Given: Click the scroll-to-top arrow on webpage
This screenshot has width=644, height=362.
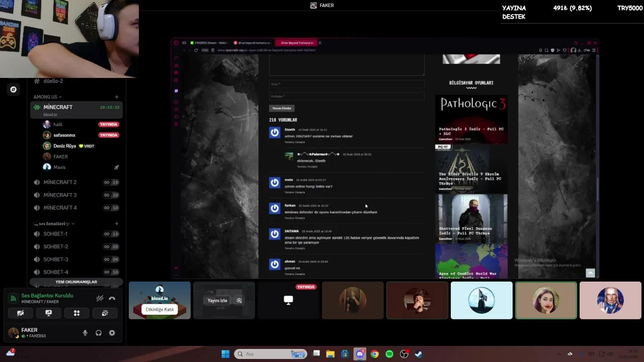Looking at the screenshot, I should pos(590,273).
